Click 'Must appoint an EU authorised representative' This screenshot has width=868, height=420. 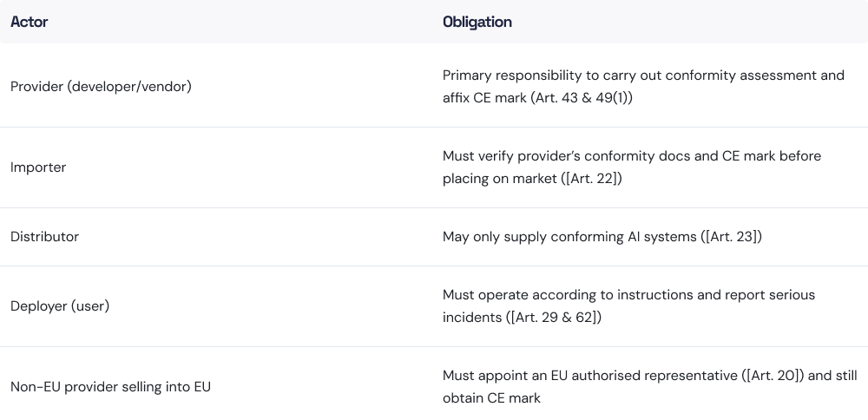590,376
